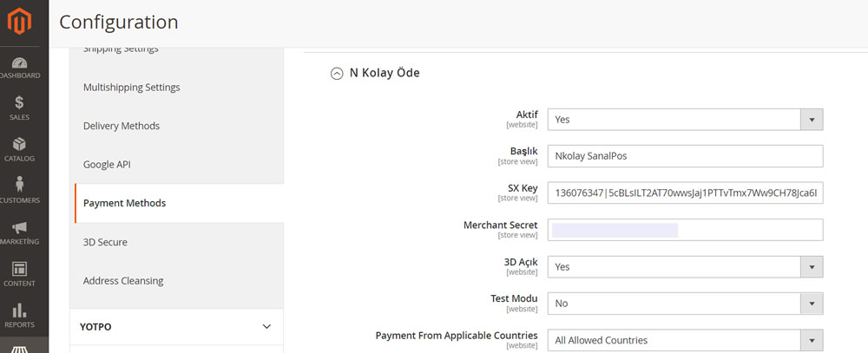Expand the YOTPO configuration group

[266, 327]
